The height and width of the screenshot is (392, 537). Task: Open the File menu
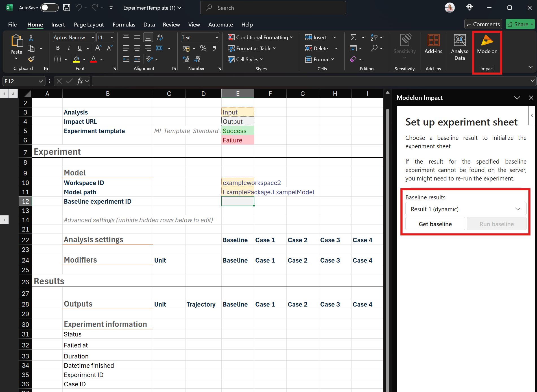click(x=12, y=25)
